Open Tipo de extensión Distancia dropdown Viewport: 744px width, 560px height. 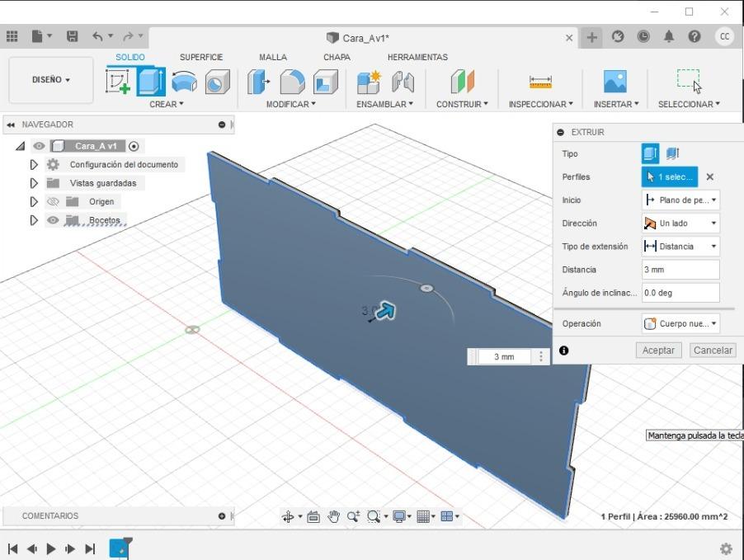point(680,247)
